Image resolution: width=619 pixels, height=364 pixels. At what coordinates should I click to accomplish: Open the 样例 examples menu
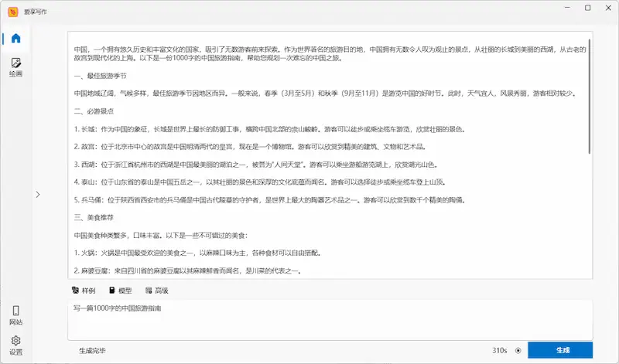pyautogui.click(x=84, y=291)
